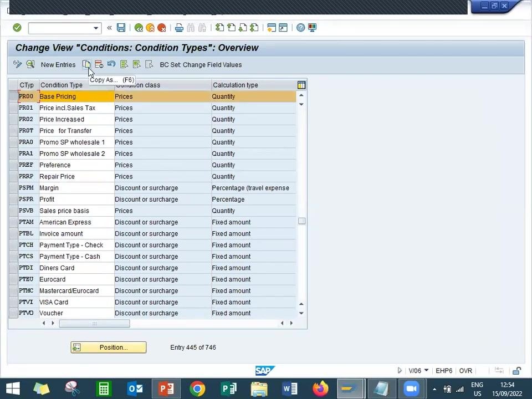Click the Undo Change arrow icon
532x399 pixels.
pos(111,64)
